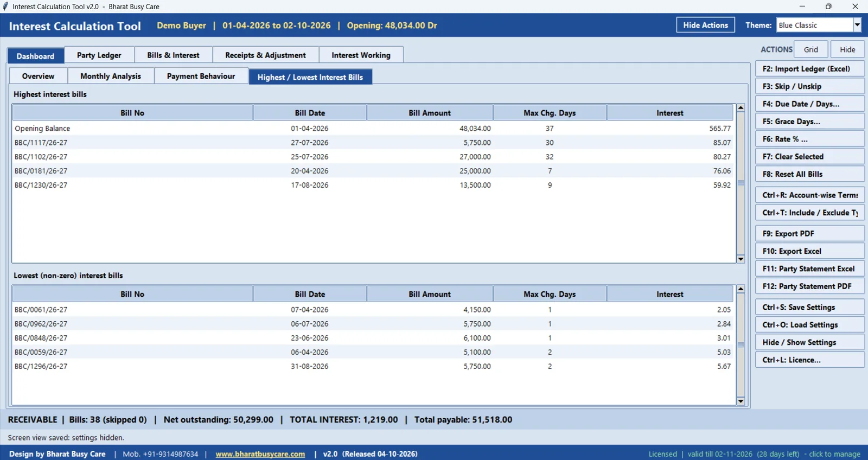868x460 pixels.
Task: Click F3: Skip / Unskip button
Action: pyautogui.click(x=810, y=86)
